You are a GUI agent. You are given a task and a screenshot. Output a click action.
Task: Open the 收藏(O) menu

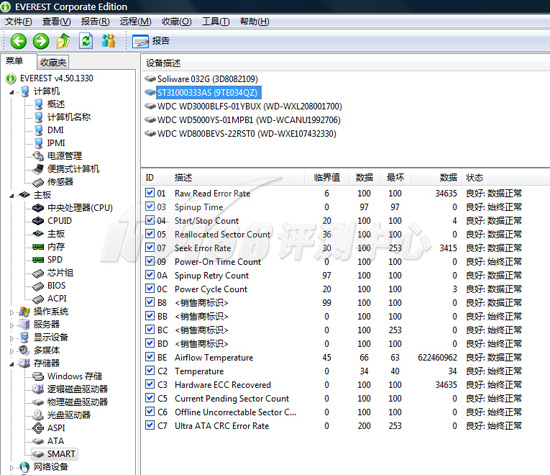[176, 22]
